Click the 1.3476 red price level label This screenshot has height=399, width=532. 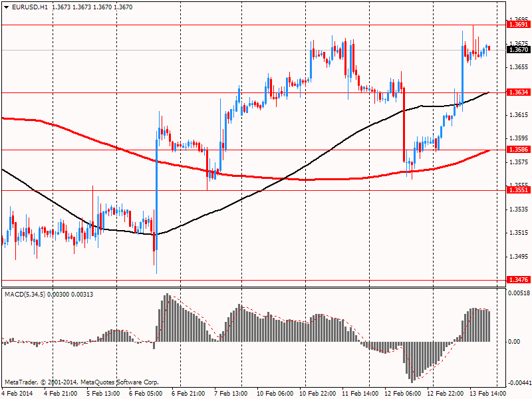point(518,280)
